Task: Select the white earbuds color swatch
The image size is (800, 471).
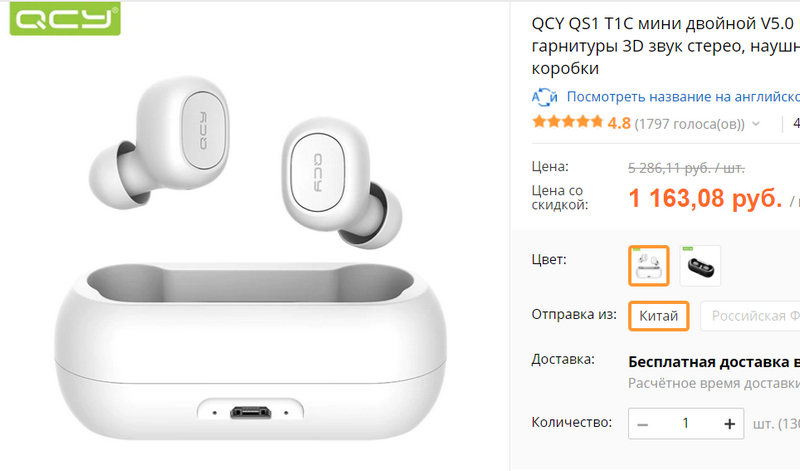Action: tap(648, 265)
